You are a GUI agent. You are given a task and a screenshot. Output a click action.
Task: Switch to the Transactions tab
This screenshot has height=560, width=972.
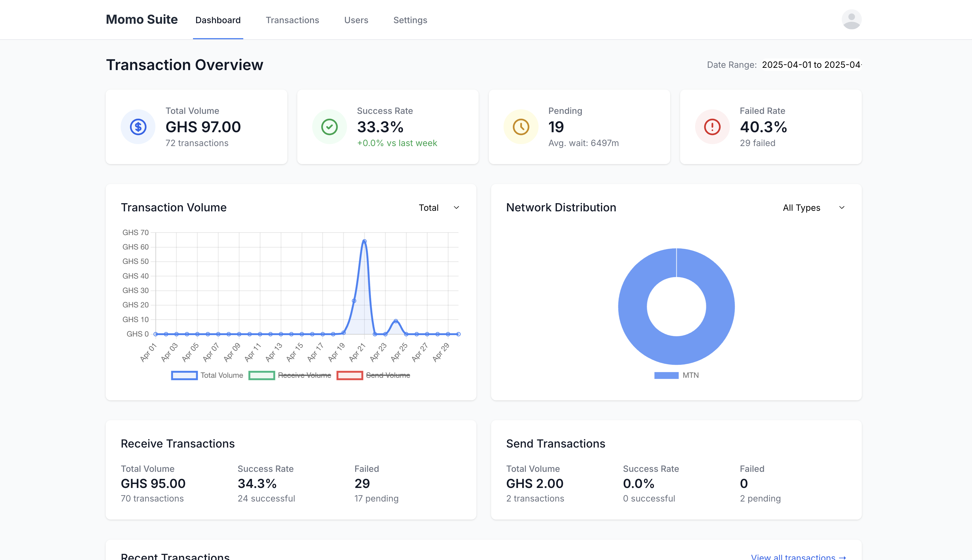pos(292,20)
